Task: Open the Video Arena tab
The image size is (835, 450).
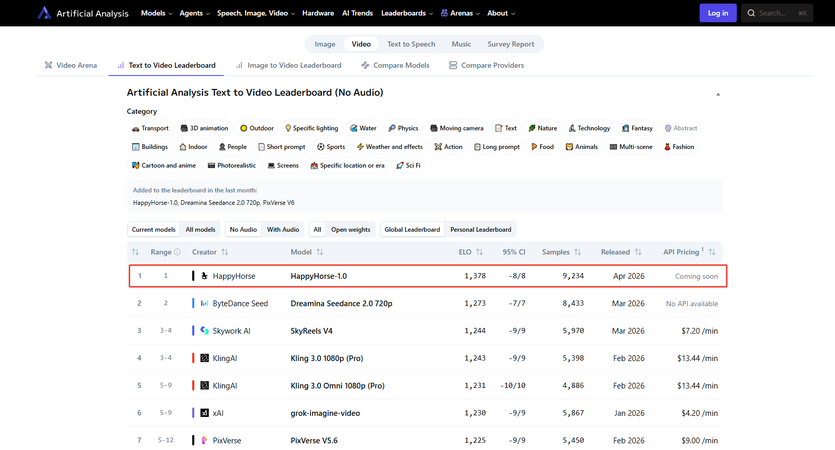Action: tap(71, 66)
